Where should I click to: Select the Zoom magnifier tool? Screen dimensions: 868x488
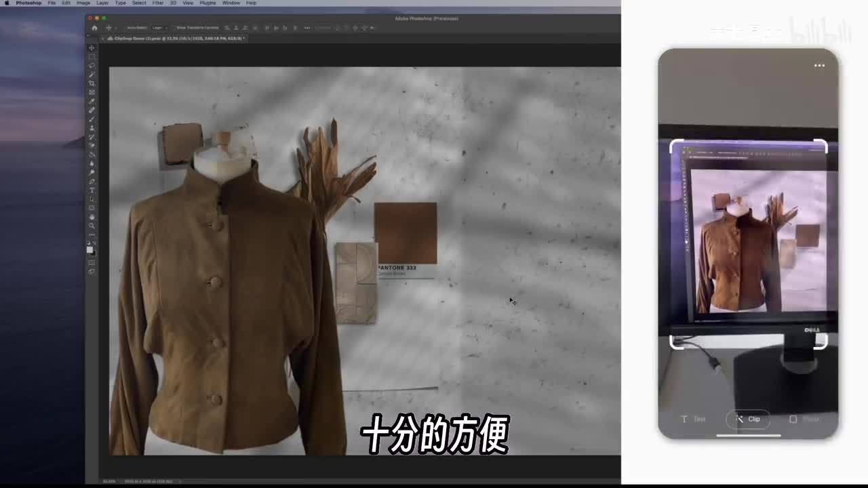click(92, 226)
